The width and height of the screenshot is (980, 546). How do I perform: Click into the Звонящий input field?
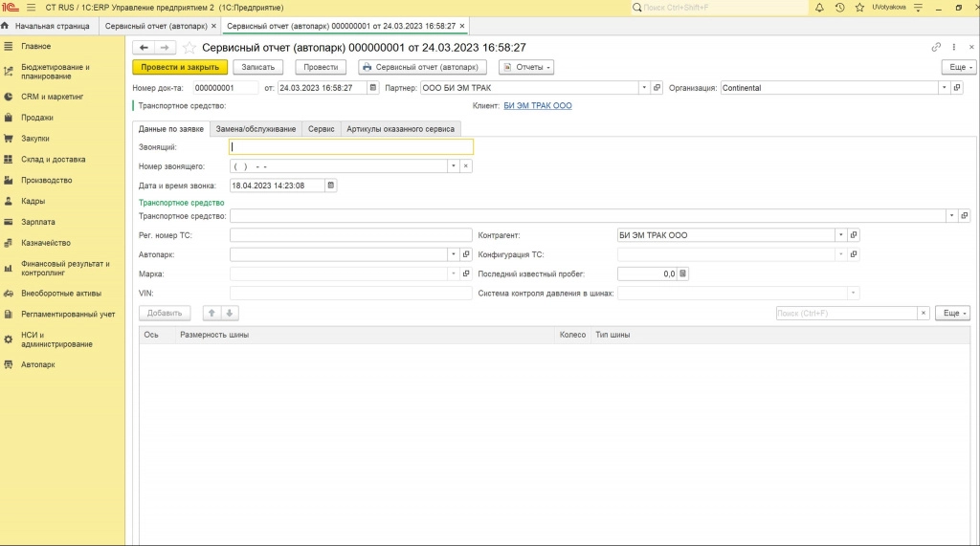[351, 147]
